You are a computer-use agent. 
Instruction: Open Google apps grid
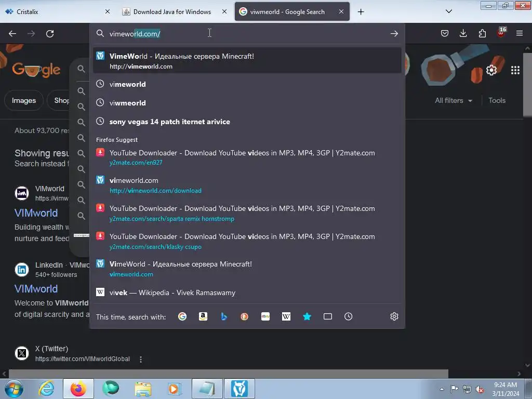[515, 70]
